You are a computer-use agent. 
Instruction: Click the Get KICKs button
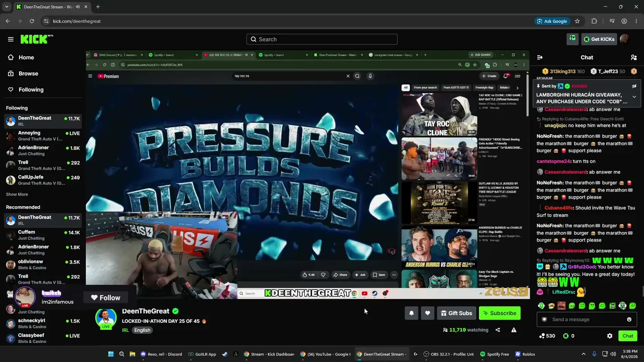(x=600, y=39)
